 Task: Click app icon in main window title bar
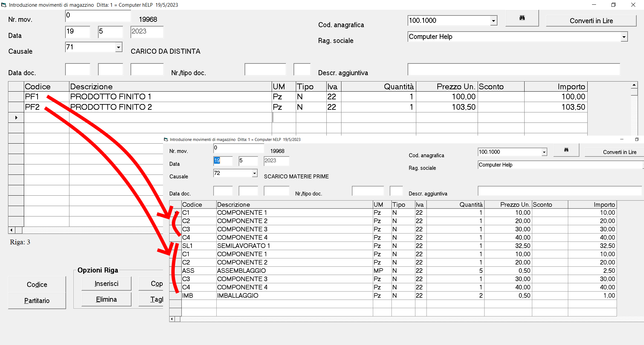[x=4, y=5]
